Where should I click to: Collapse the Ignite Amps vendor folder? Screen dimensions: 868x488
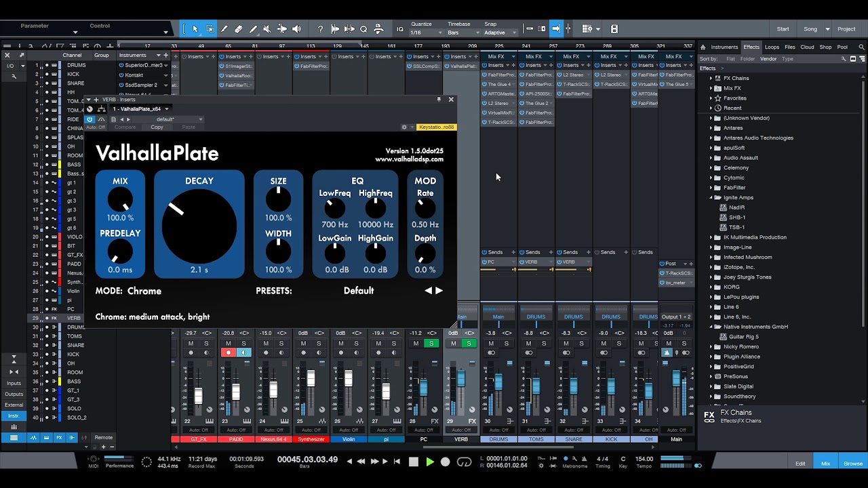click(711, 198)
